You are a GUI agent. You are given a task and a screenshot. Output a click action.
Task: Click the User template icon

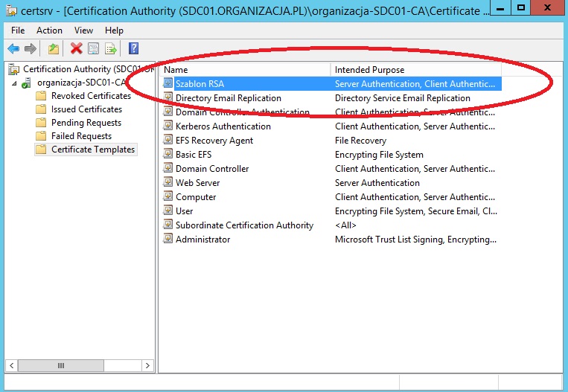pyautogui.click(x=167, y=211)
